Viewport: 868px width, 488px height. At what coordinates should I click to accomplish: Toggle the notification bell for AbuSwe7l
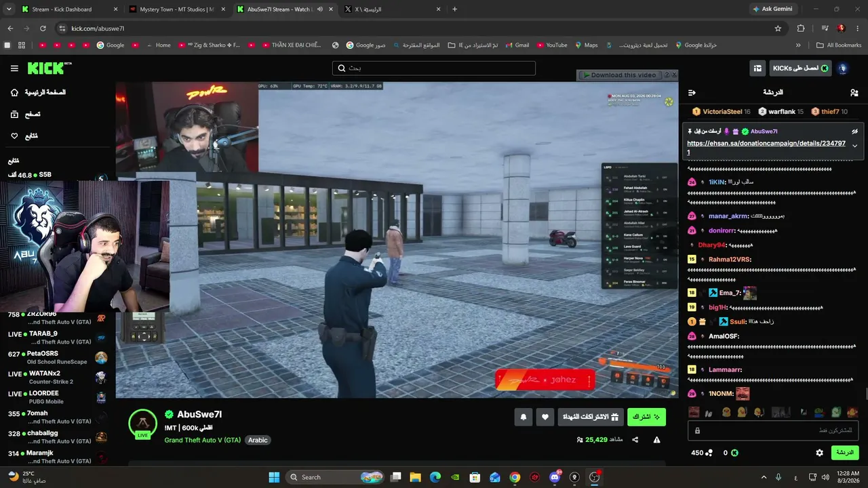523,418
